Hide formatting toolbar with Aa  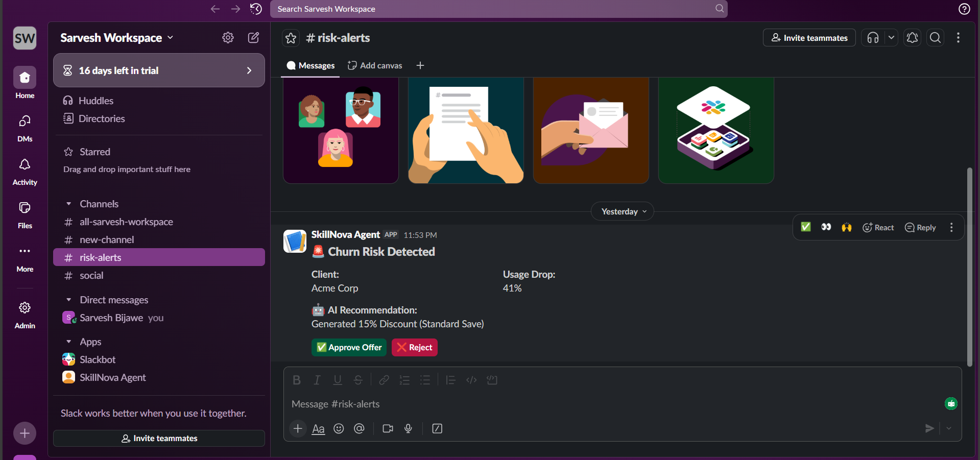click(x=318, y=428)
